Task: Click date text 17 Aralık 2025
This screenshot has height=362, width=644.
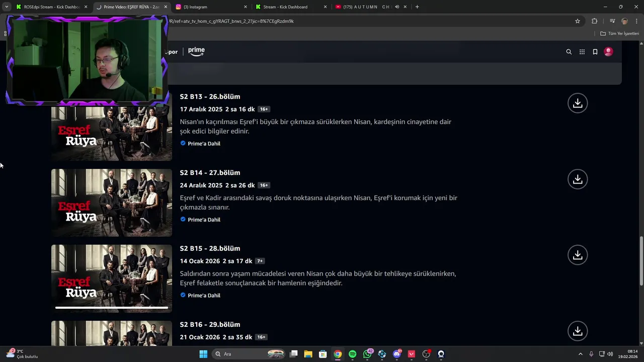Action: (x=201, y=109)
